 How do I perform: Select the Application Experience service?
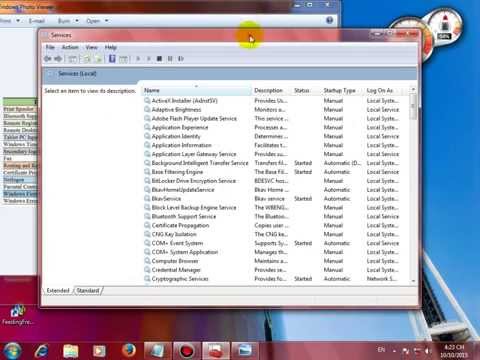click(x=272, y=127)
